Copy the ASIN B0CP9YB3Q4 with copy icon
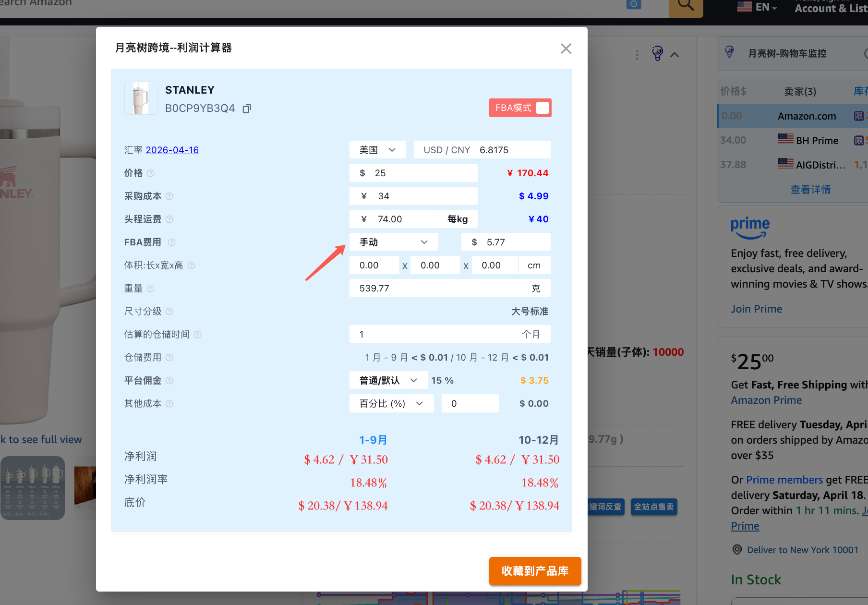 (x=247, y=109)
